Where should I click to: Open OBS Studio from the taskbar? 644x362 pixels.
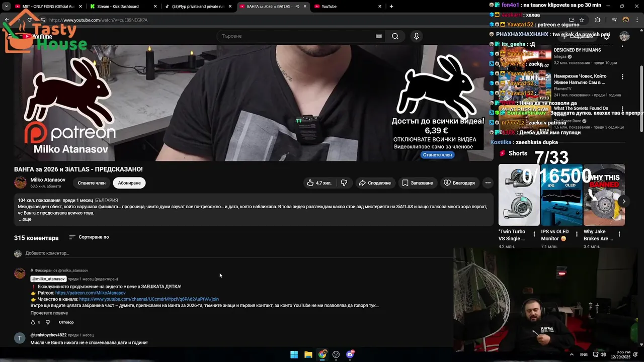(x=336, y=354)
